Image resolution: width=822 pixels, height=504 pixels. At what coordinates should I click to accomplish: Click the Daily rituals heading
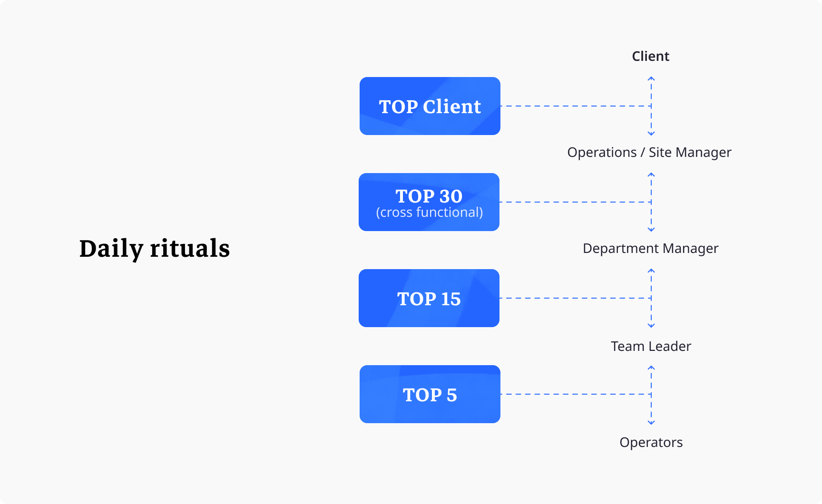coord(155,249)
